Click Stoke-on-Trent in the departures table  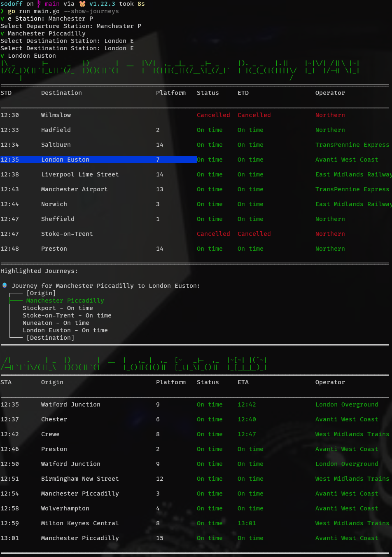pos(67,234)
